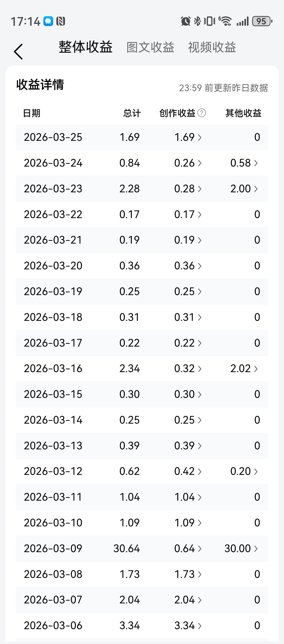This screenshot has width=284, height=644.
Task: Tap the blue message notification icon
Action: (48, 21)
